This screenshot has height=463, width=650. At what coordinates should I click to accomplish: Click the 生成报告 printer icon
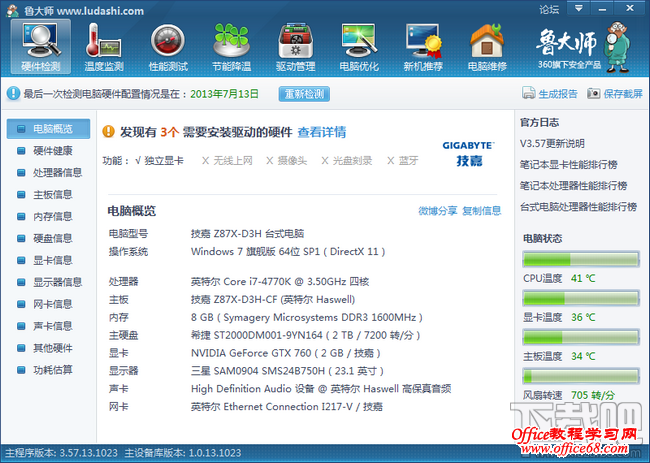(528, 93)
